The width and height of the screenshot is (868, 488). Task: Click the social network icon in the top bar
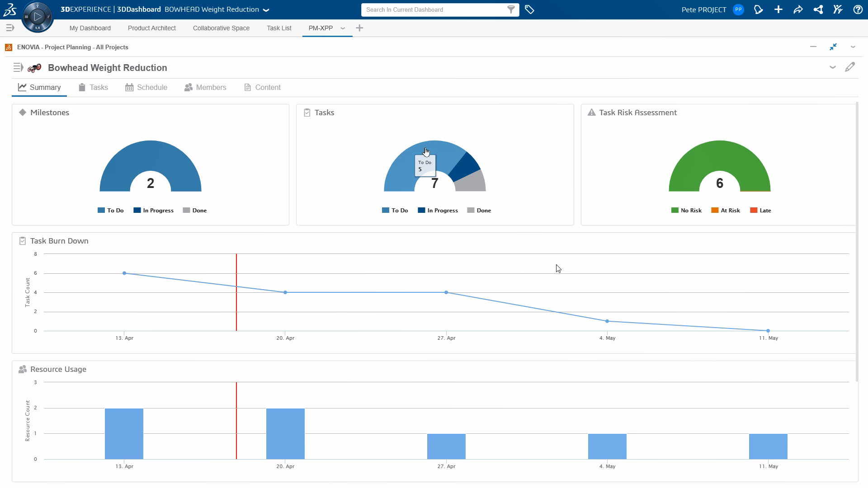[818, 9]
